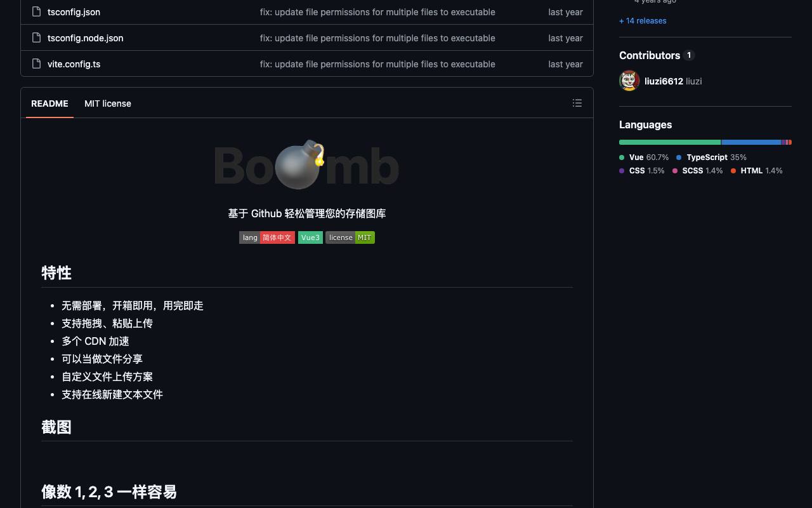
Task: Click the 无需部署，开箱即用，用完即走 bullet
Action: (x=133, y=305)
